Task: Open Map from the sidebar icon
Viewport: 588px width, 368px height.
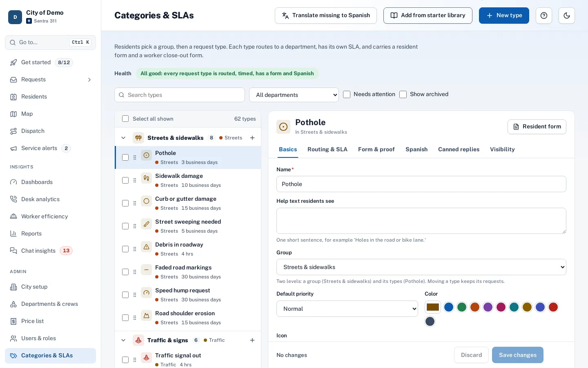Action: tap(13, 114)
